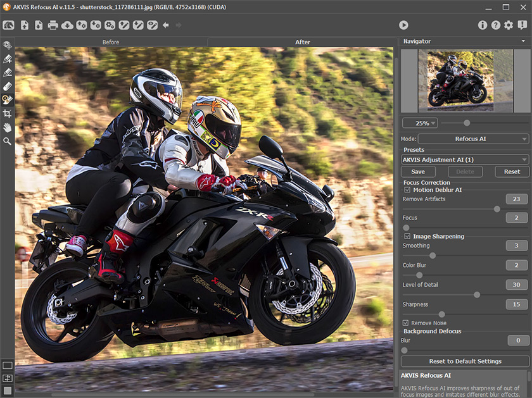The height and width of the screenshot is (398, 532).
Task: Click the Delete preset button
Action: click(465, 171)
